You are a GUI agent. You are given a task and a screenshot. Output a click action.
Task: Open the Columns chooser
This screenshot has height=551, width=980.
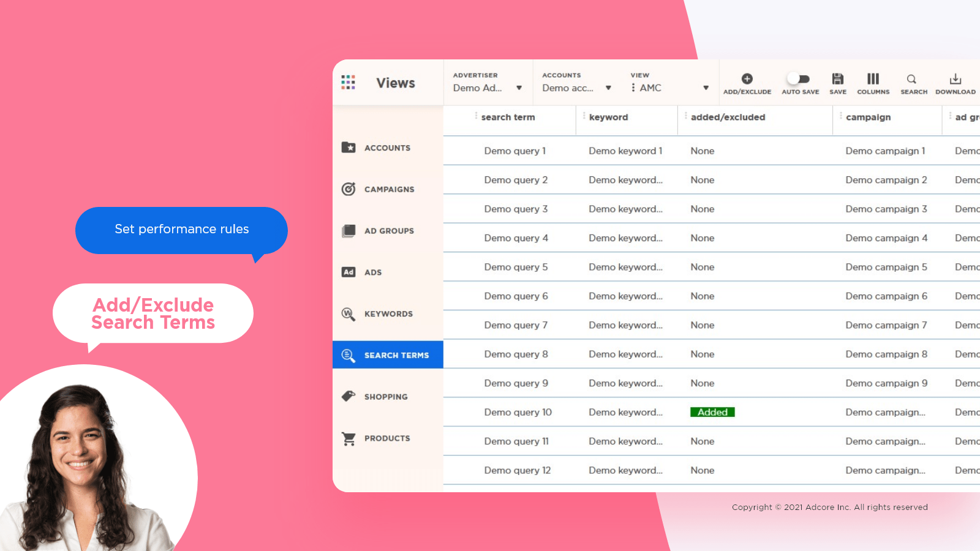[873, 79]
